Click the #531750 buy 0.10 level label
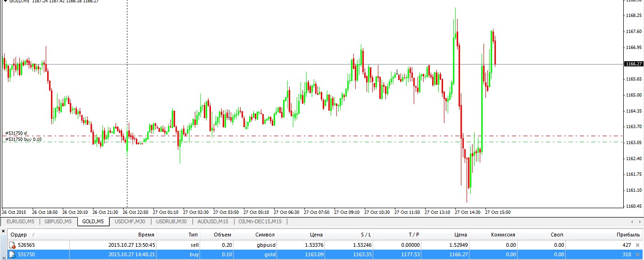Image resolution: width=644 pixels, height=260 pixels. [23, 139]
